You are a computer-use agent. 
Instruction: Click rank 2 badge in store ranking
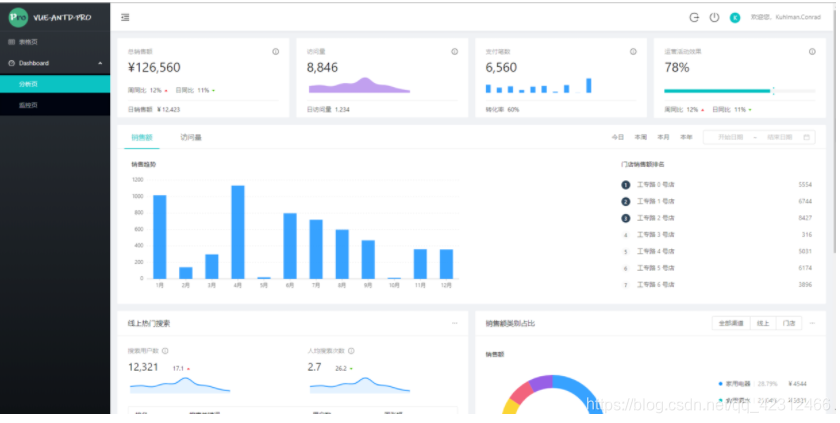pyautogui.click(x=625, y=201)
